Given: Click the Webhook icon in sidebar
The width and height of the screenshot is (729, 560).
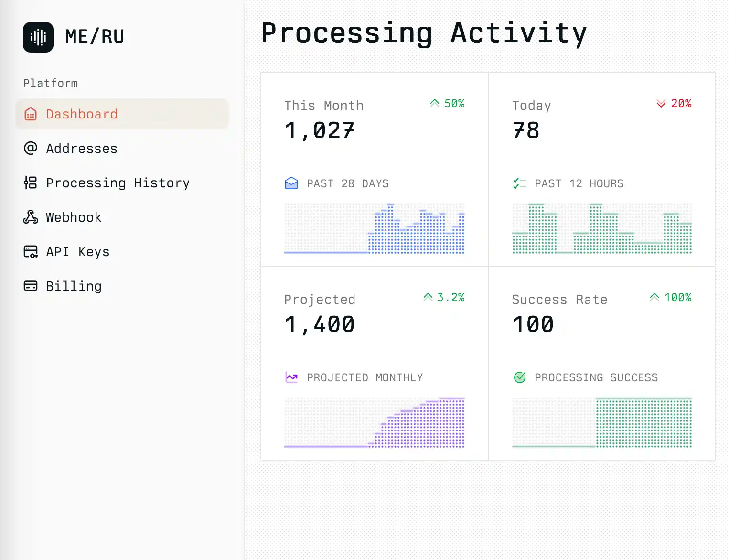Looking at the screenshot, I should tap(31, 217).
